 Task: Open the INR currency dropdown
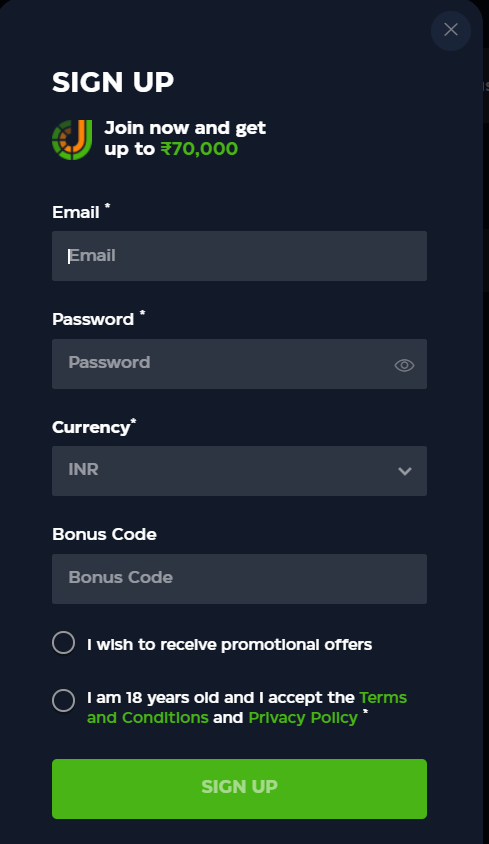[x=239, y=471]
